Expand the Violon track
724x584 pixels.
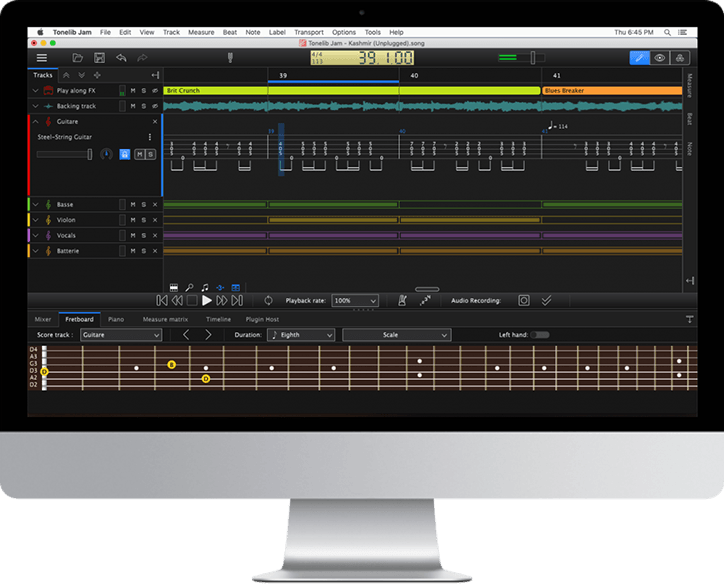click(36, 220)
